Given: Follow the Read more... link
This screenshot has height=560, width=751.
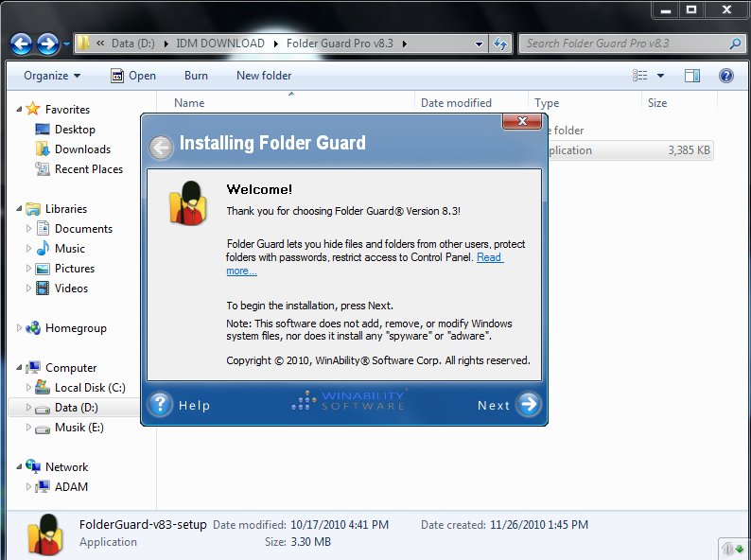Looking at the screenshot, I should [x=489, y=257].
